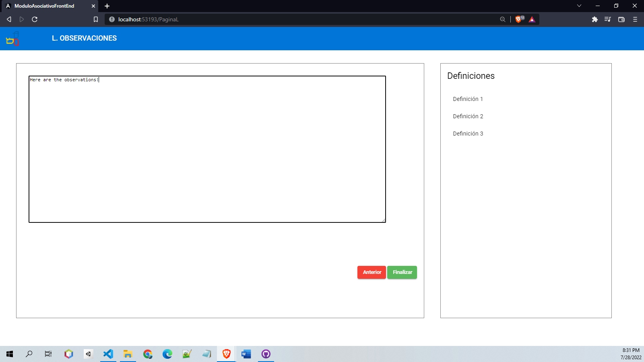The image size is (644, 362).
Task: Open Visual Studio Code from taskbar
Action: pos(108,354)
